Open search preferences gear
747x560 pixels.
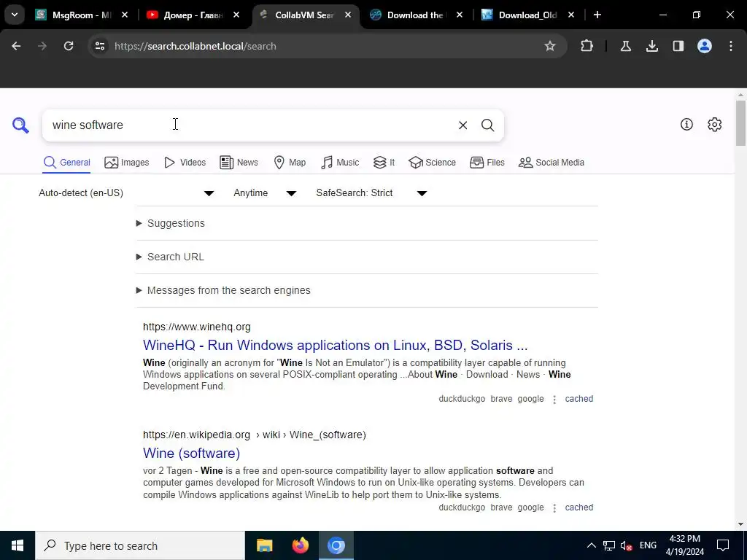[x=715, y=125]
